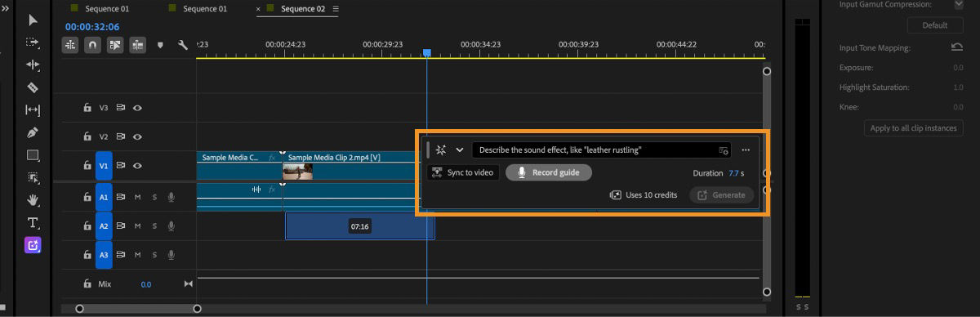Close the Sequence 02 tab
980x317 pixels.
(259, 9)
